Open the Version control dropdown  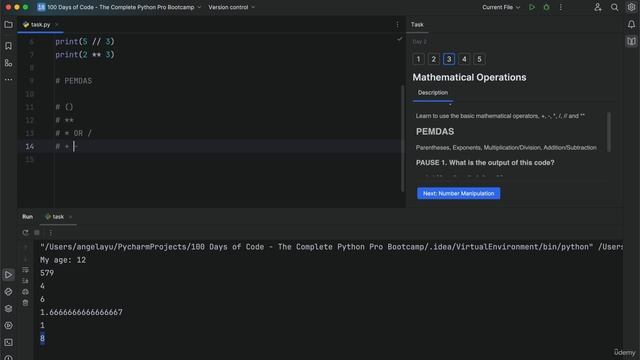[x=231, y=7]
